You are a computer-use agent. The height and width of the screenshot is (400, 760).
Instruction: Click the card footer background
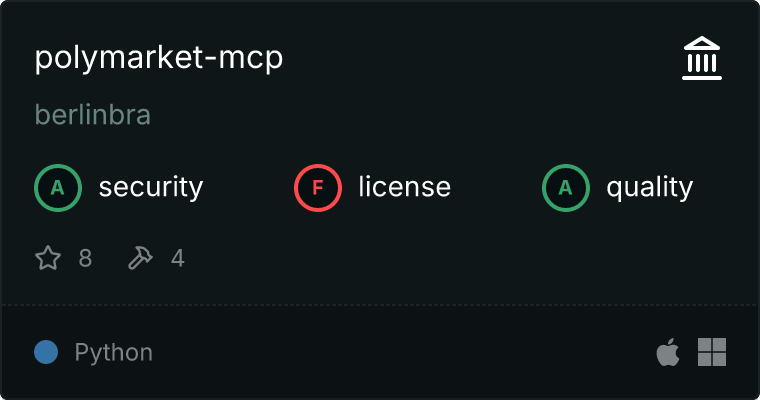388,352
